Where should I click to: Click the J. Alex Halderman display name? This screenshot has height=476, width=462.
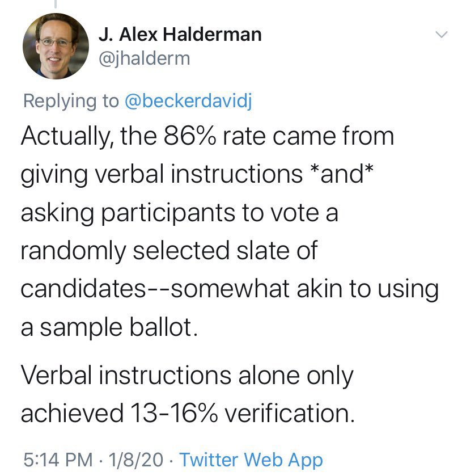[180, 34]
